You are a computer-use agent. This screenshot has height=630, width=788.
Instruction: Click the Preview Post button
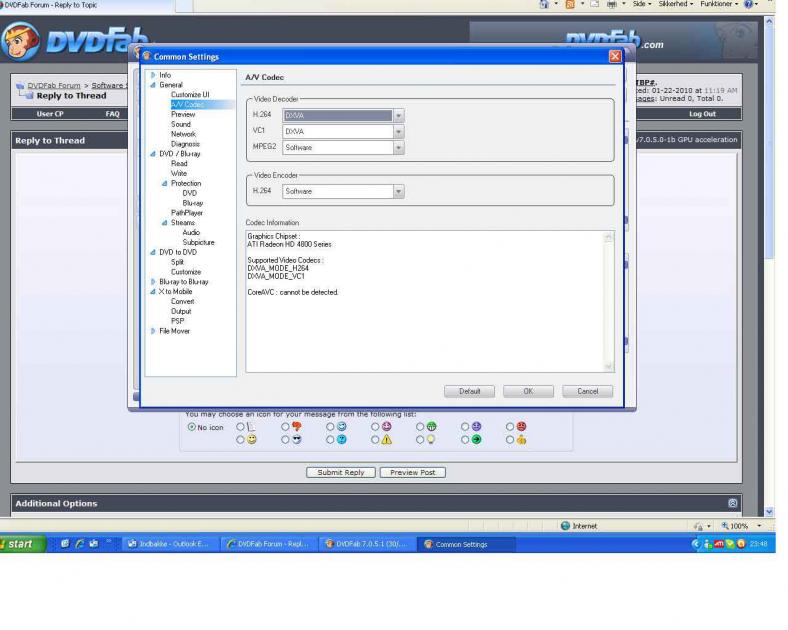(413, 472)
